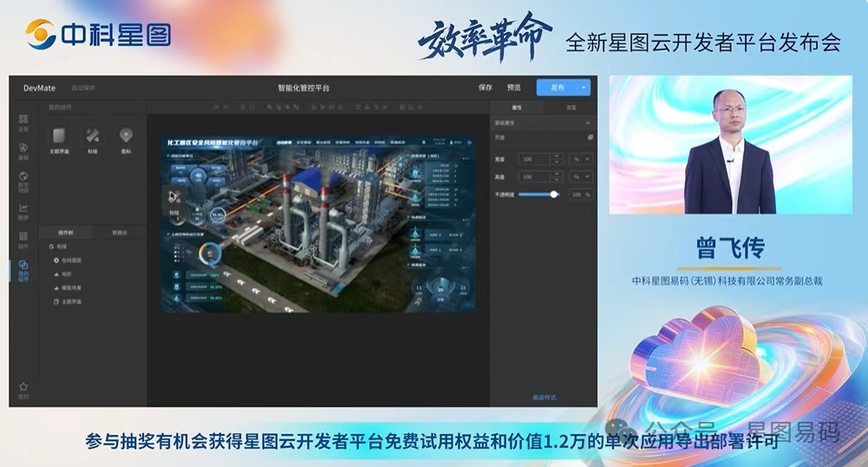868x467 pixels.
Task: Open the 高度 unit % dropdown
Action: (581, 177)
